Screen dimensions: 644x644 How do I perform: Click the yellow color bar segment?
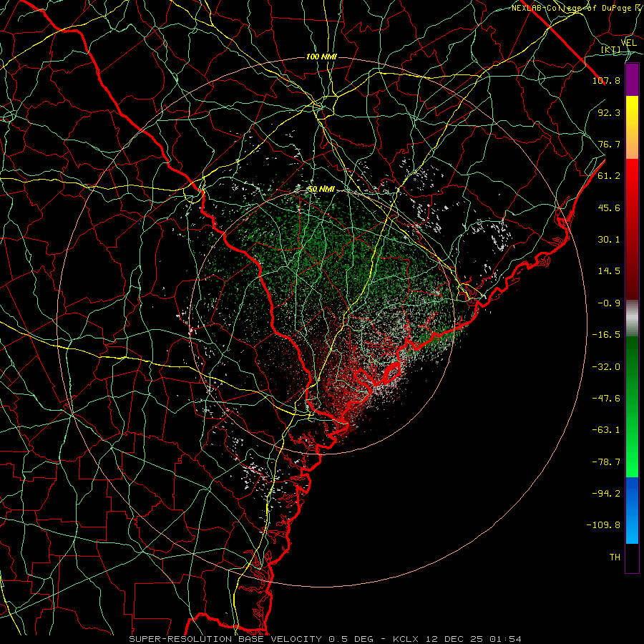click(x=632, y=127)
